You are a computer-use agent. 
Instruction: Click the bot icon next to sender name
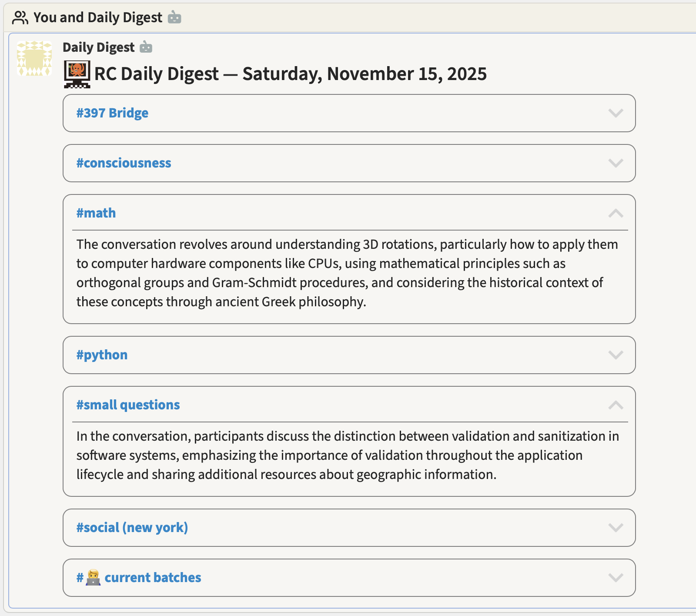[146, 47]
